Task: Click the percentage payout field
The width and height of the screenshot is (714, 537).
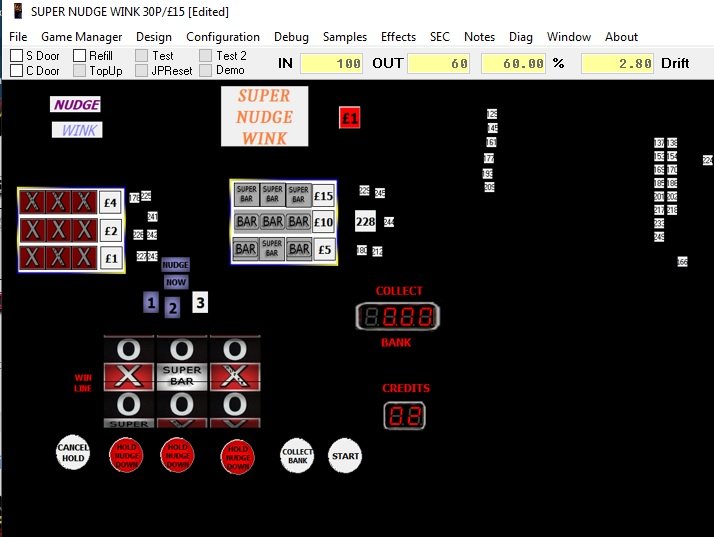Action: pos(514,63)
